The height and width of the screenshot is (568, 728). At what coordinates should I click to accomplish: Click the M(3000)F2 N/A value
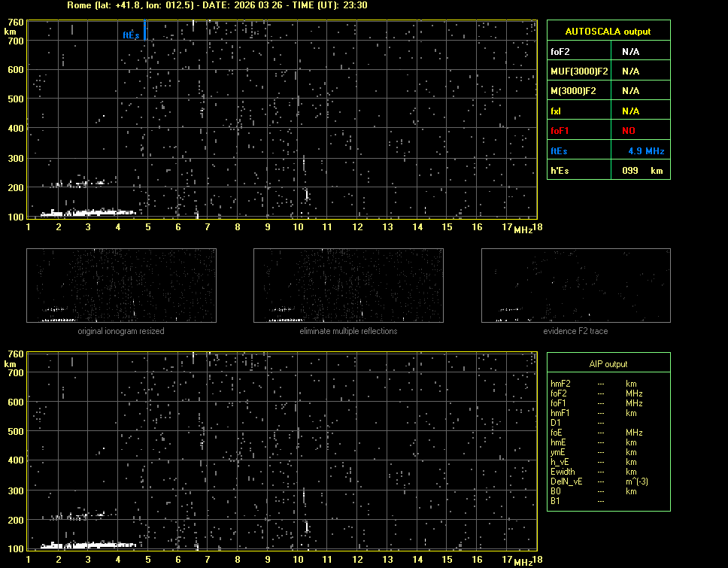point(630,91)
